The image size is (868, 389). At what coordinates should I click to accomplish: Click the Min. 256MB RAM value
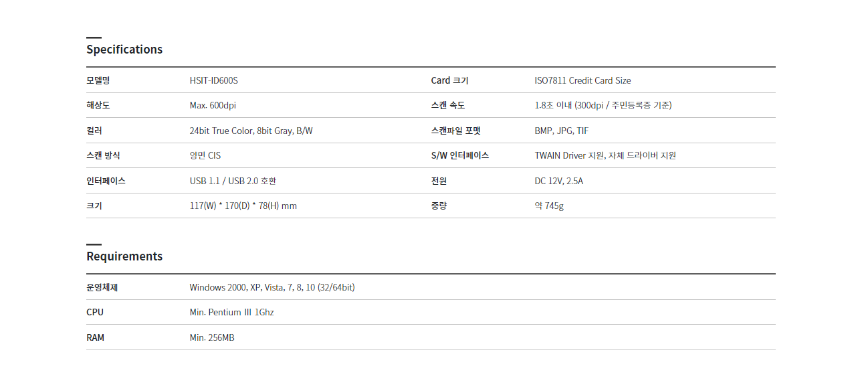(x=212, y=338)
